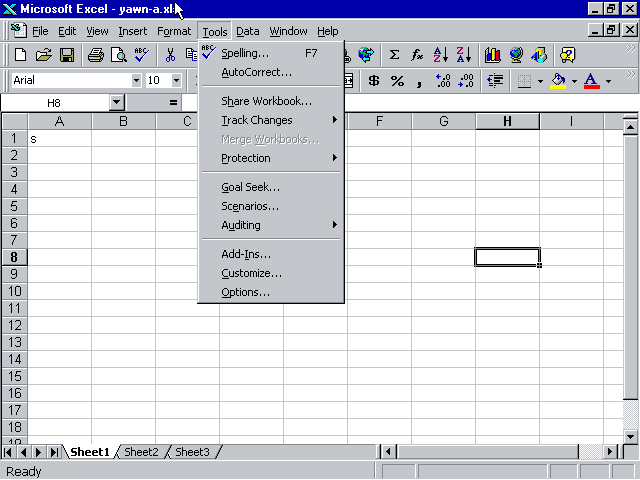Image resolution: width=640 pixels, height=480 pixels.
Task: Open Paste Function fx icon
Action: pos(417,55)
